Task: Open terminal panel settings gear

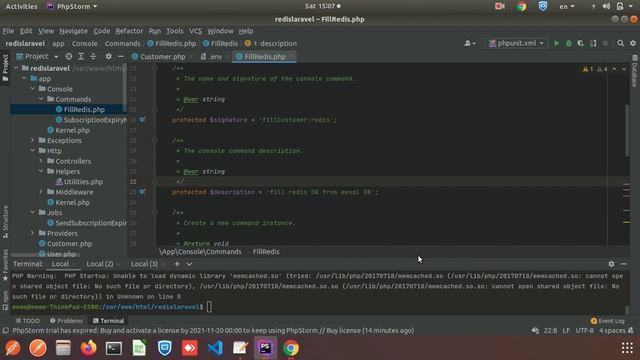Action: click(611, 264)
